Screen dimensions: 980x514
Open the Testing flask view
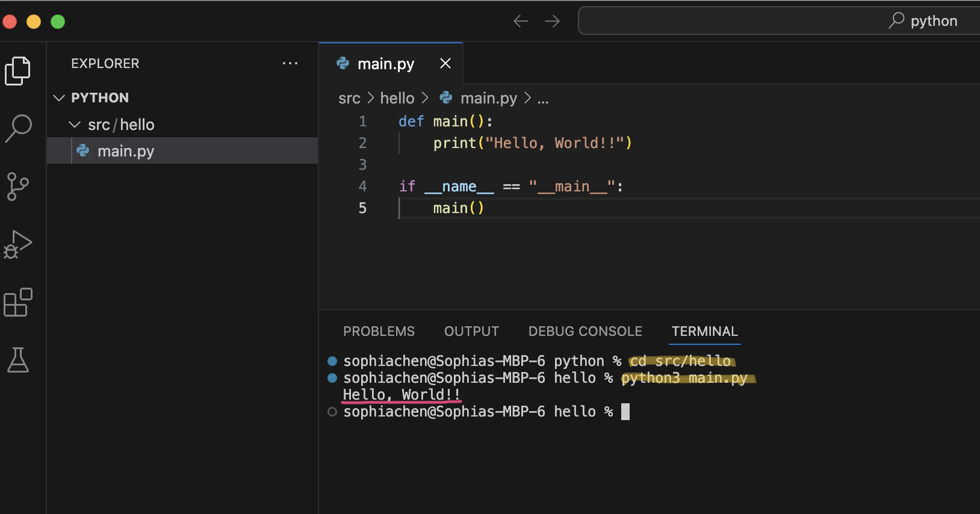click(18, 360)
